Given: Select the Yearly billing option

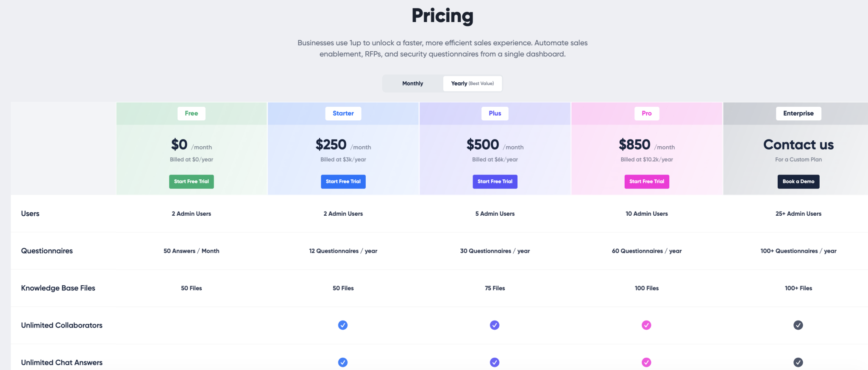Looking at the screenshot, I should coord(472,83).
